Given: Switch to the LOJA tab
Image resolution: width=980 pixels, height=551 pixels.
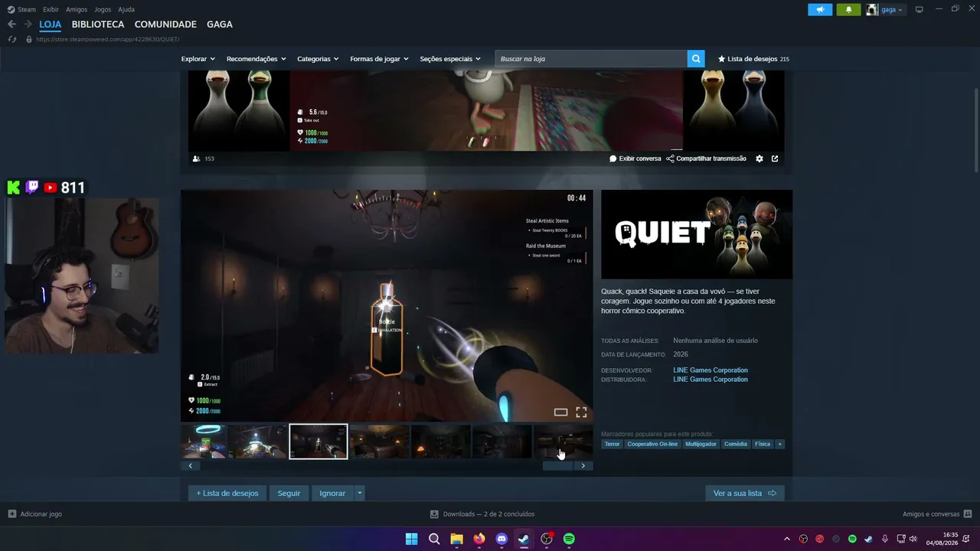Looking at the screenshot, I should tap(51, 24).
